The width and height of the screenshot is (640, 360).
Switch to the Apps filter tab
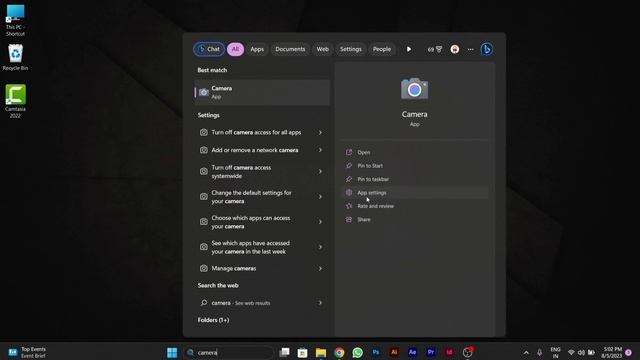(x=257, y=49)
